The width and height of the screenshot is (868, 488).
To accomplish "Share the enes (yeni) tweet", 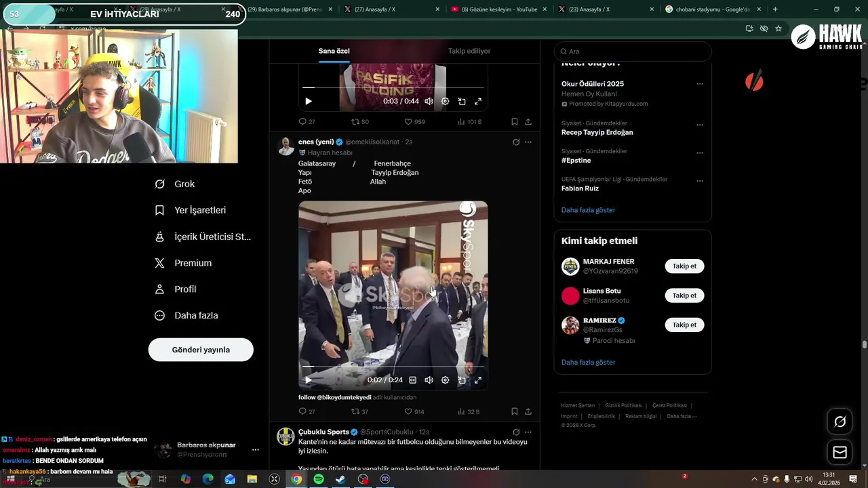I will (528, 411).
